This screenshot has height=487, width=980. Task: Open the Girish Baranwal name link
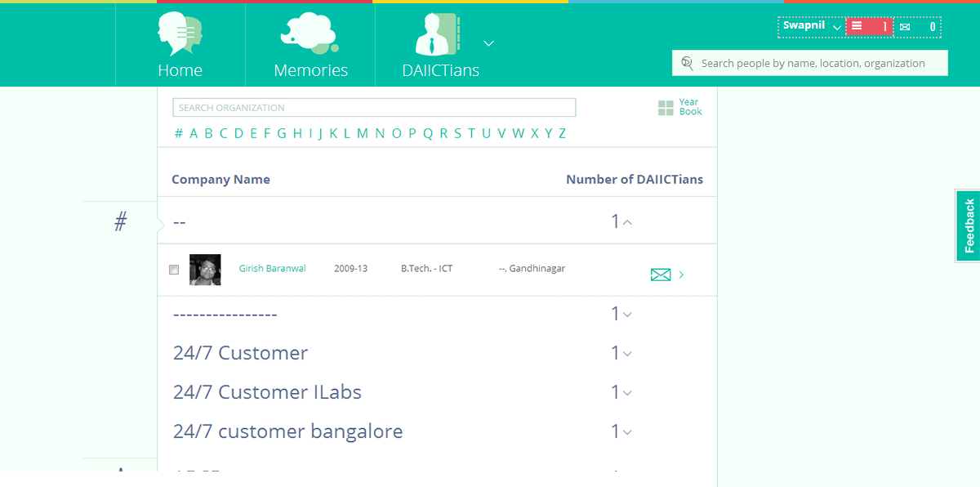tap(272, 268)
